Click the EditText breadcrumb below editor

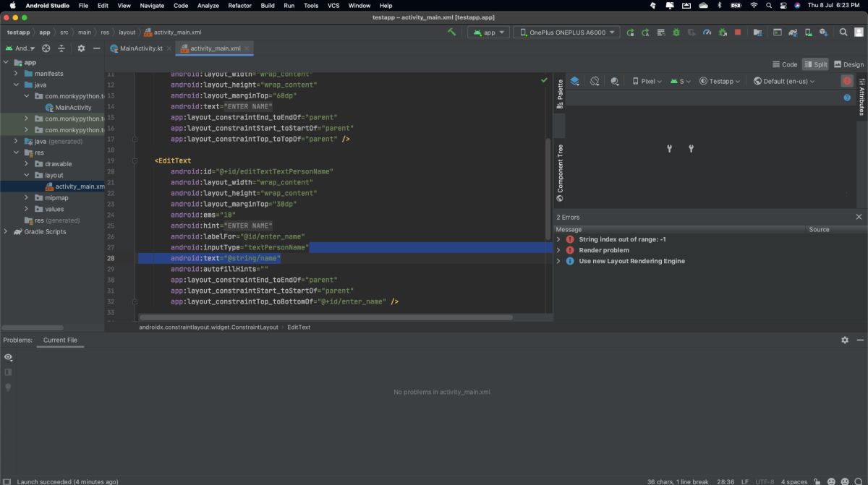(x=299, y=327)
